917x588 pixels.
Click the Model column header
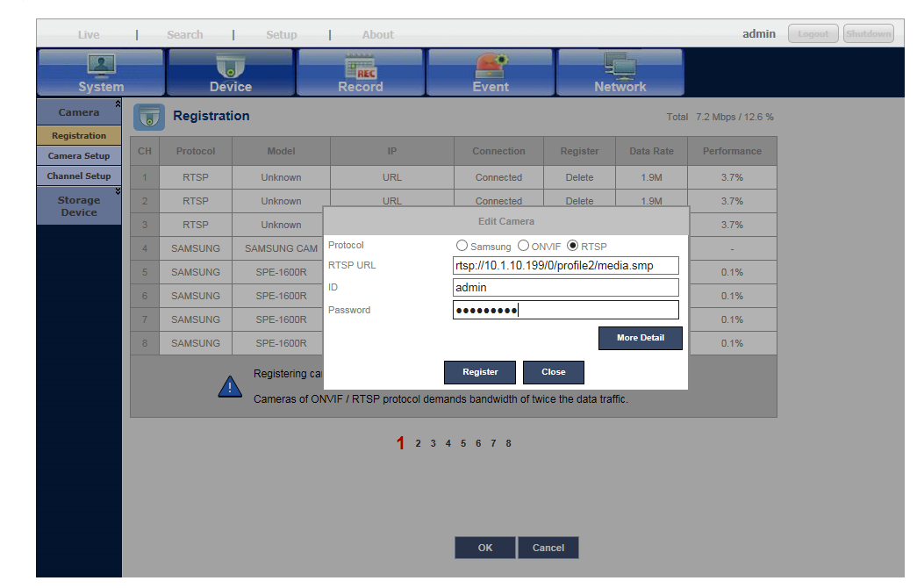click(282, 151)
